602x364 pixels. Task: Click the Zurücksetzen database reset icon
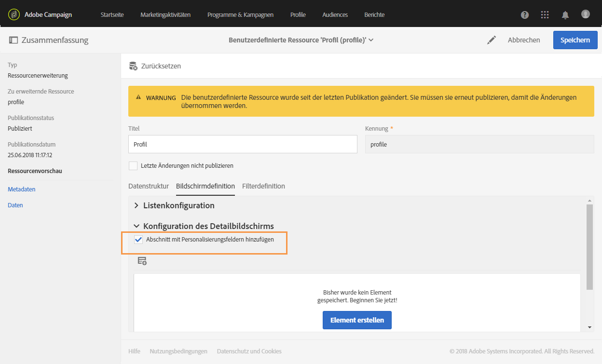134,66
